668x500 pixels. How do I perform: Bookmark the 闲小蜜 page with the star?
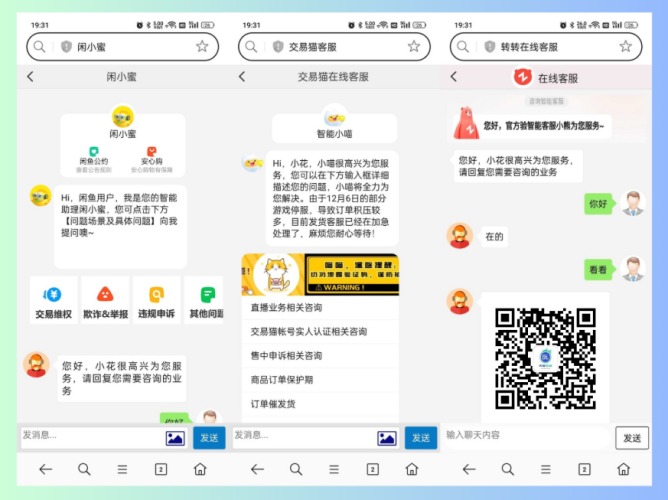[202, 46]
